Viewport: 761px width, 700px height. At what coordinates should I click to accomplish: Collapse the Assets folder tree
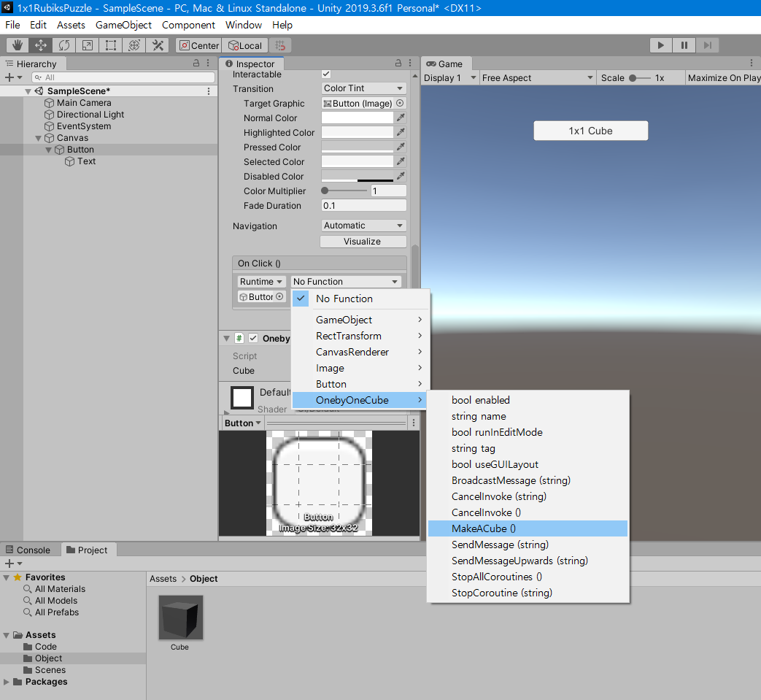pos(7,635)
